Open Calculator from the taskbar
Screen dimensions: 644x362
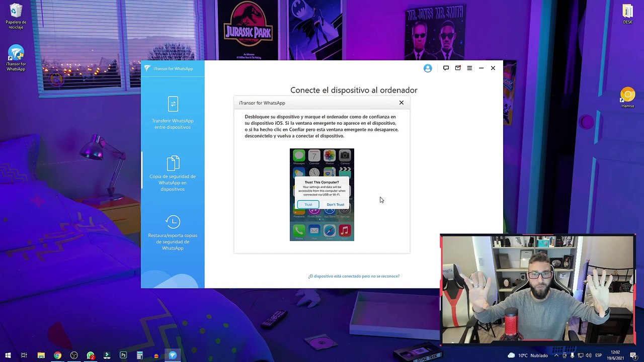[x=140, y=355]
